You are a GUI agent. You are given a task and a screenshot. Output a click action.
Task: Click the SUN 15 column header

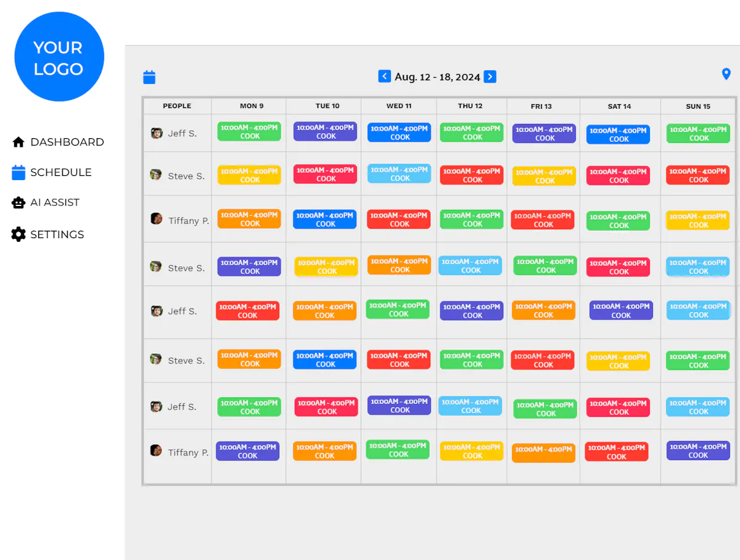point(698,106)
